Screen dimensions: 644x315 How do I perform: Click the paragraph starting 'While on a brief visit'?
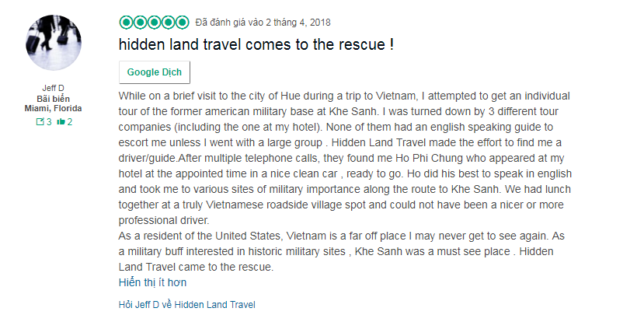(345, 159)
